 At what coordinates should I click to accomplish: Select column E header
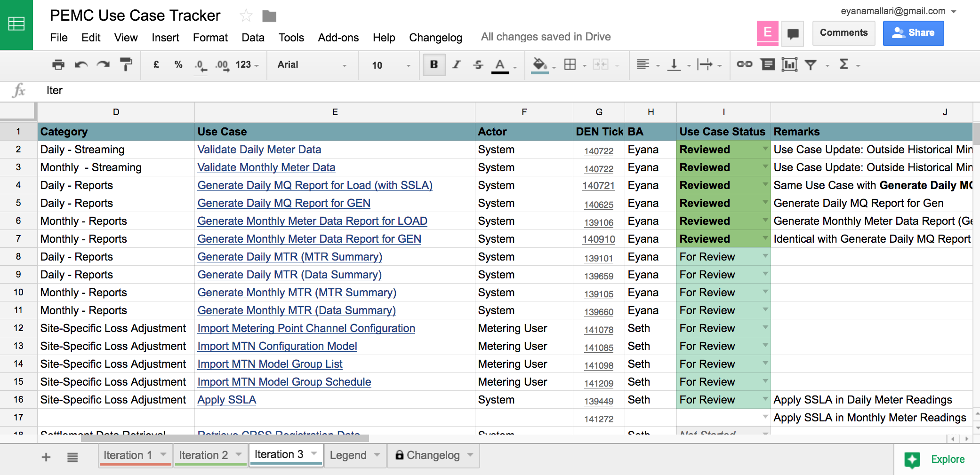coord(335,112)
